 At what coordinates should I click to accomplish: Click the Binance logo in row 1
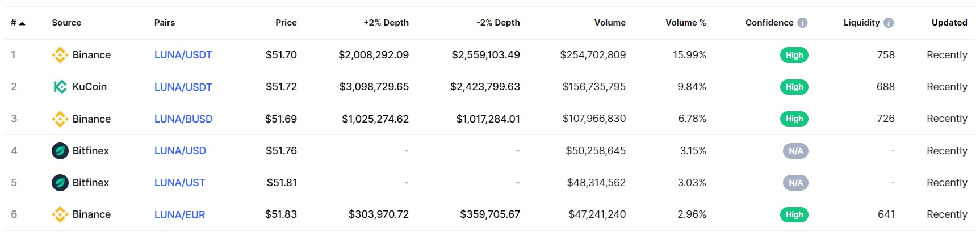coord(60,55)
